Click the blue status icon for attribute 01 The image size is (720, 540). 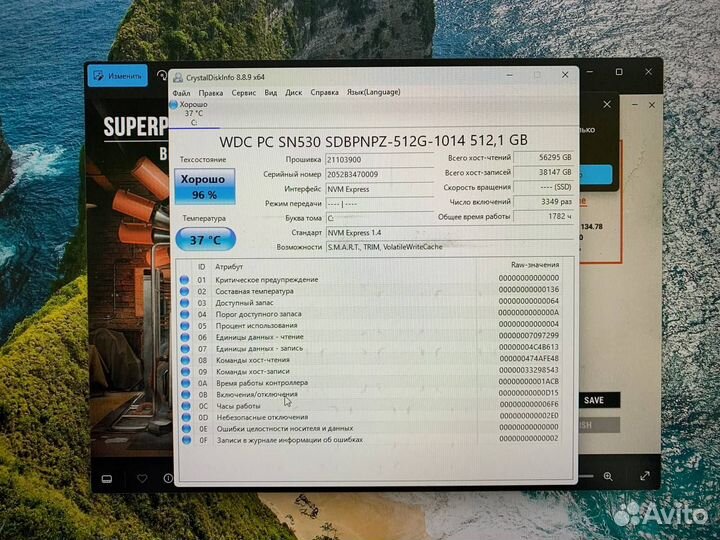(x=184, y=279)
